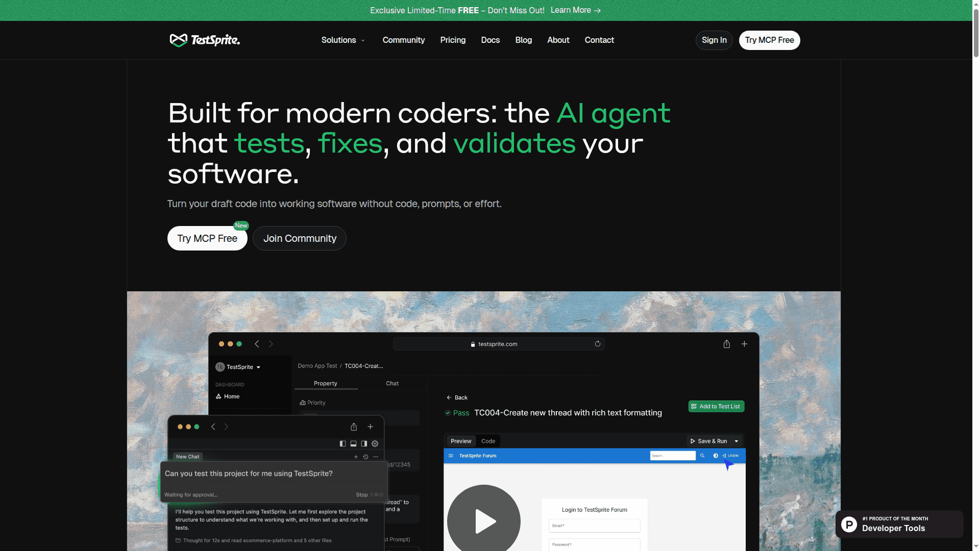Open settings gear in the chat window
Image resolution: width=980 pixels, height=551 pixels.
point(375,444)
